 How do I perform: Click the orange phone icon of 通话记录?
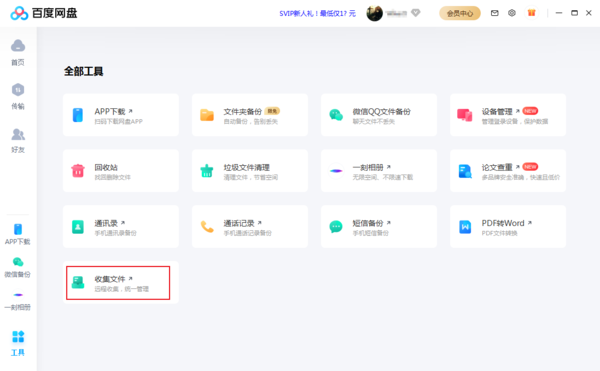(207, 226)
